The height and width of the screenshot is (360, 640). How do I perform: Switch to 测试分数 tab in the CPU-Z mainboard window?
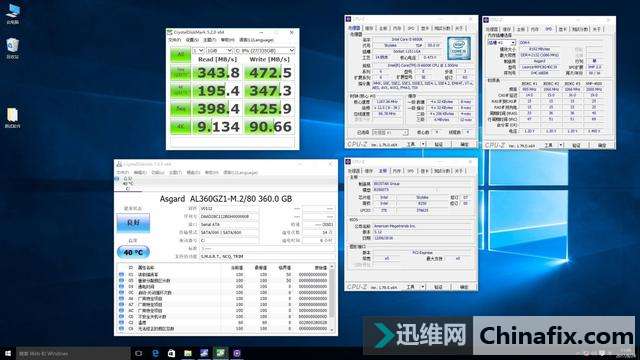point(442,171)
